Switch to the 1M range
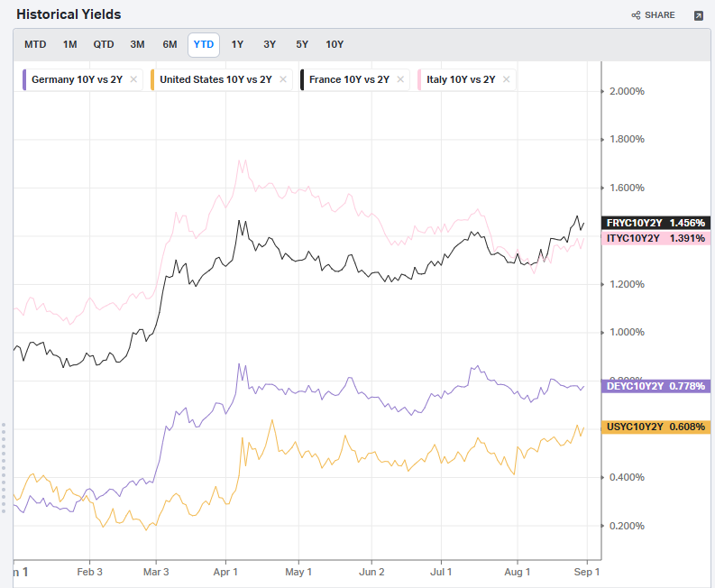 click(x=69, y=45)
